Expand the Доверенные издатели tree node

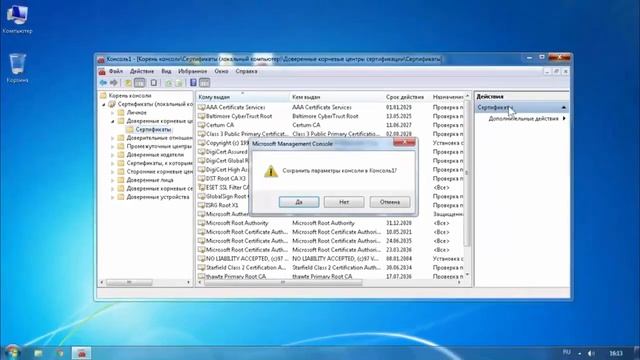tap(113, 155)
